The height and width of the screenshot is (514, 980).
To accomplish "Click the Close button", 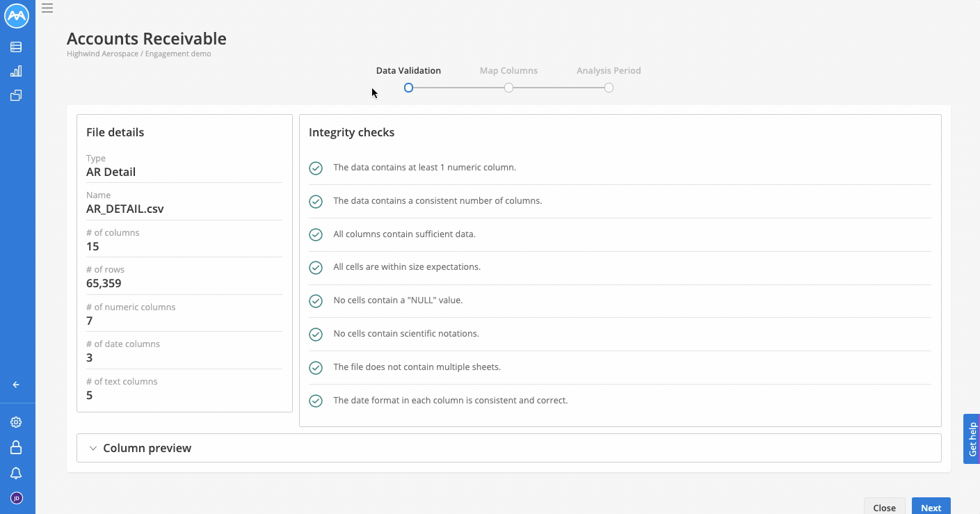I will tap(884, 507).
